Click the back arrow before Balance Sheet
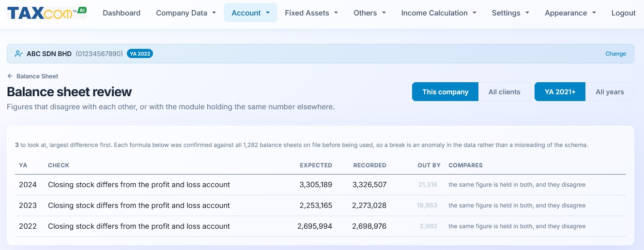This screenshot has height=250, width=644. pos(10,76)
